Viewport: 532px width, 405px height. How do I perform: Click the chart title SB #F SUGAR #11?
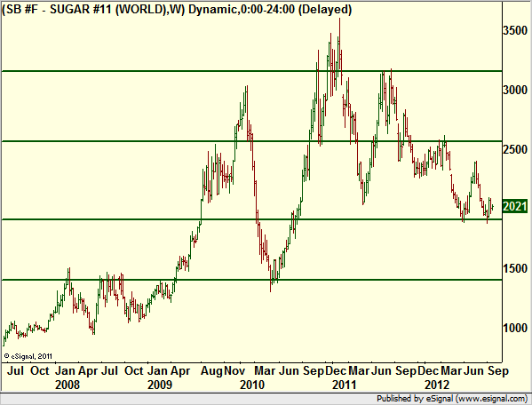(x=177, y=9)
